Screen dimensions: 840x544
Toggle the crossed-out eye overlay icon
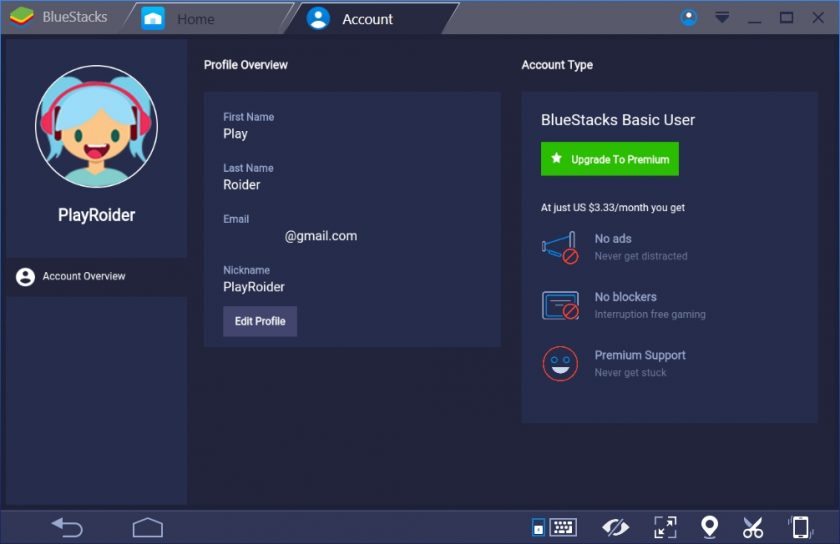616,527
